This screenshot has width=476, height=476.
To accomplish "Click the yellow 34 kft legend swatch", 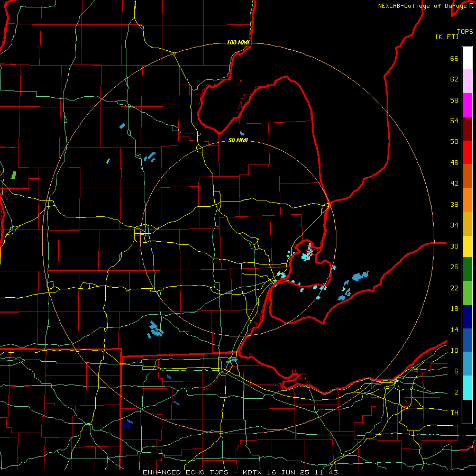I will point(467,246).
